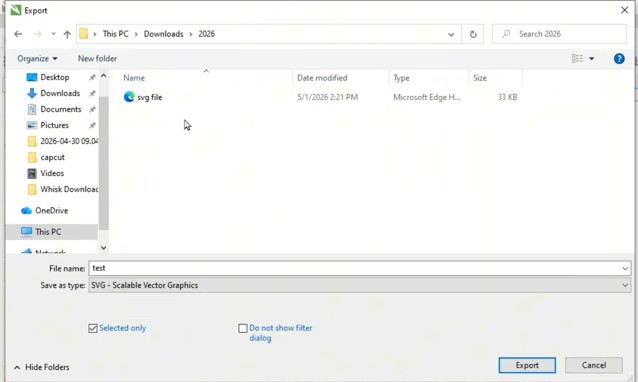
Task: Open Videos in the sidebar
Action: (52, 173)
